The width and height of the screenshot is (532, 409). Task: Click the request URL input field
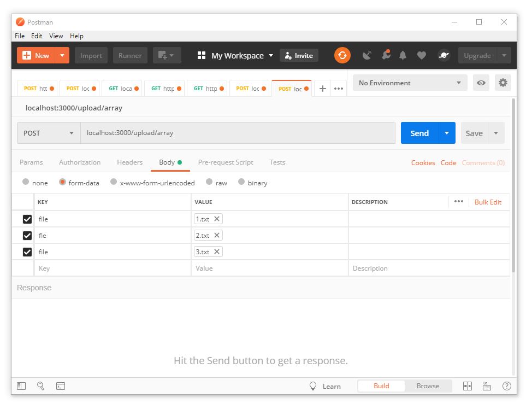(238, 133)
